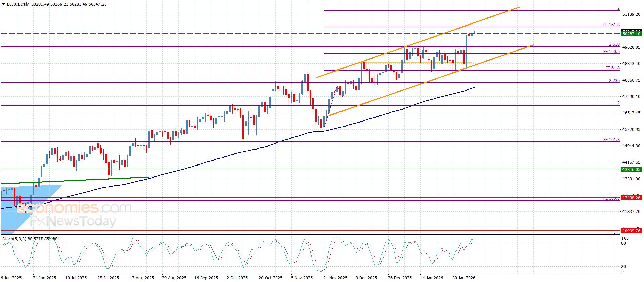The image size is (644, 282).
Task: Click the "80" level on Stochastic axis
Action: tap(623, 243)
